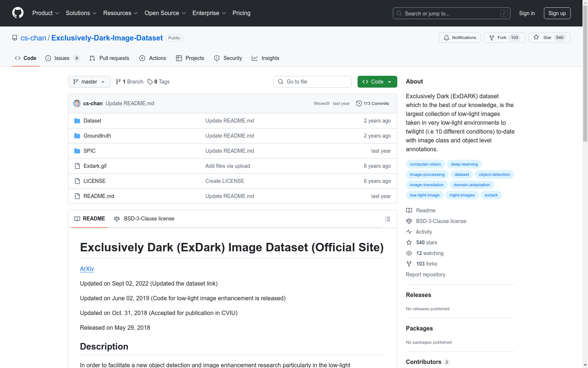Screen dimensions: 588x368
Task: Click the 'Create LICENSE' commit message
Action: [x=225, y=181]
